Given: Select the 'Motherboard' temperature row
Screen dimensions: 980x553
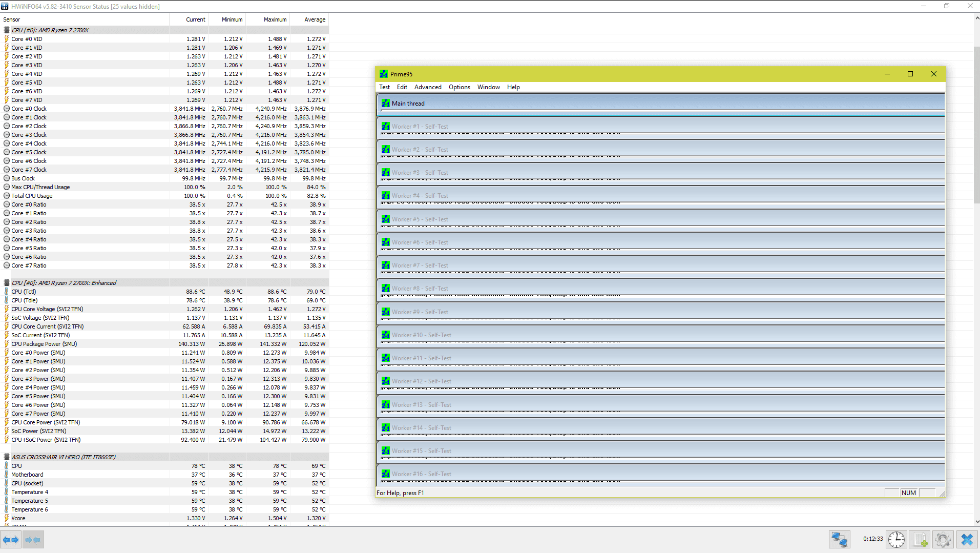Looking at the screenshot, I should pos(164,475).
